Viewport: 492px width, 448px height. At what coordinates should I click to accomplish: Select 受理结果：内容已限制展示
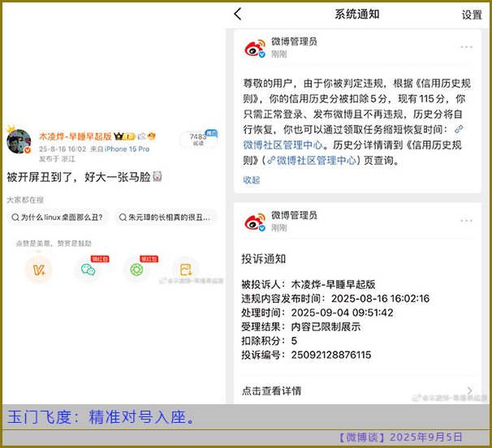click(300, 327)
